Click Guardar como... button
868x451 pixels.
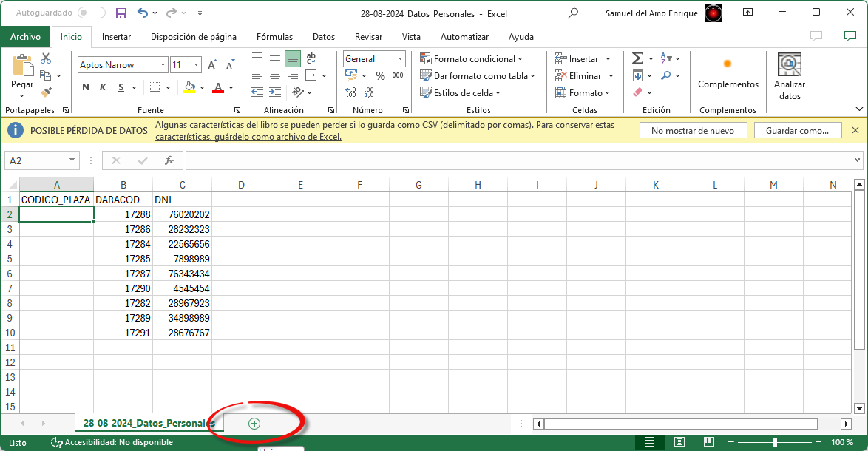point(797,131)
